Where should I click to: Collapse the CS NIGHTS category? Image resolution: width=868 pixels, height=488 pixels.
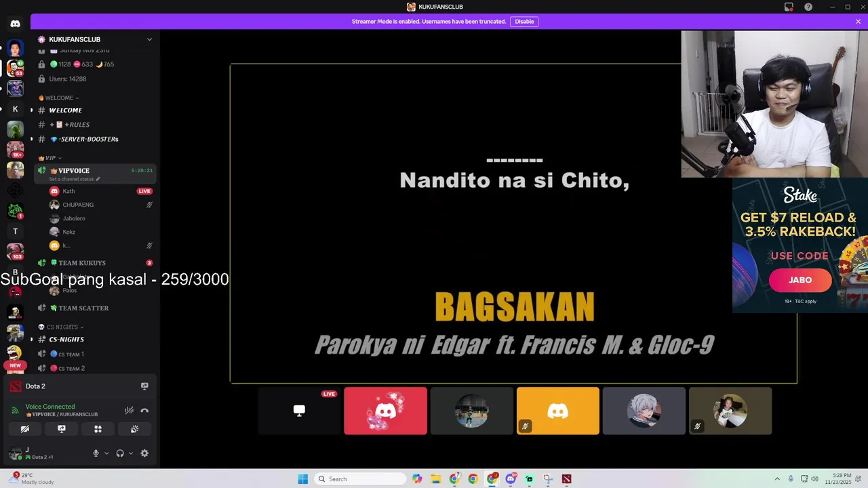click(61, 327)
